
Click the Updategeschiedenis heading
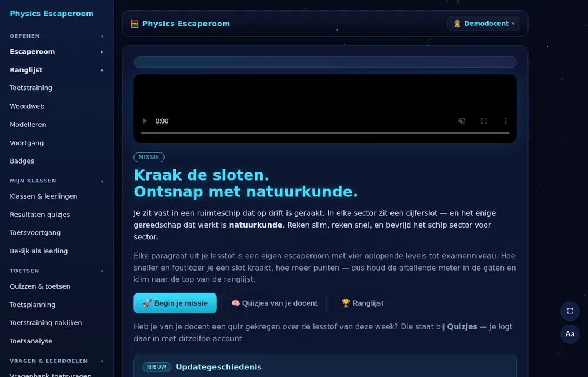tap(219, 367)
